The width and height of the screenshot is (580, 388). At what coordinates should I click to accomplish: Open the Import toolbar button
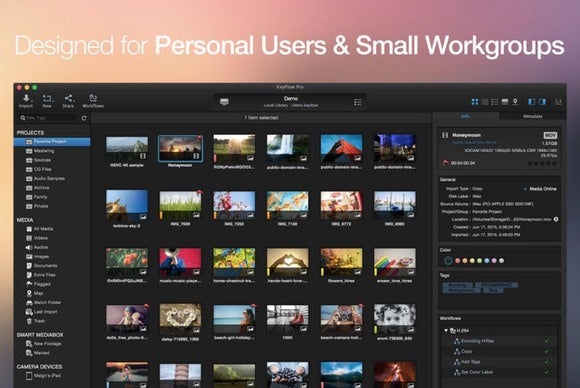(x=26, y=101)
